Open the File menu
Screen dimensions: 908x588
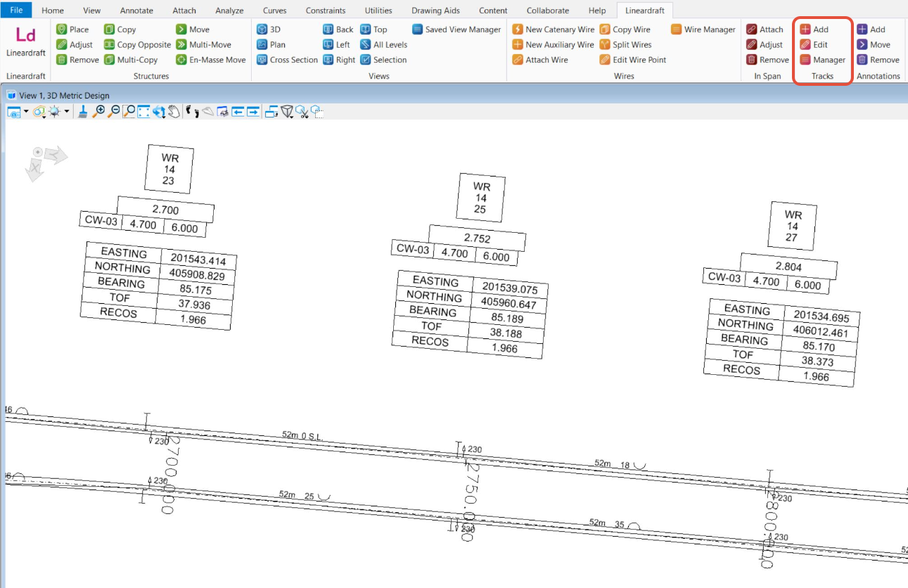(x=16, y=11)
